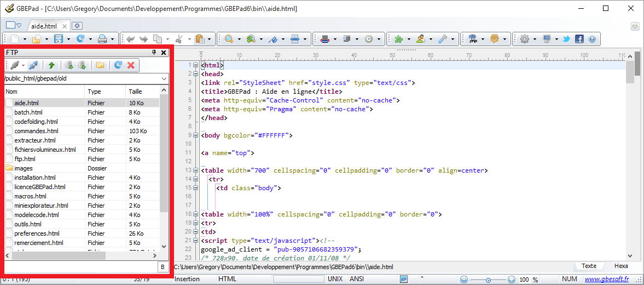
Task: Open the FTP path combo box dropdown
Action: click(x=164, y=78)
